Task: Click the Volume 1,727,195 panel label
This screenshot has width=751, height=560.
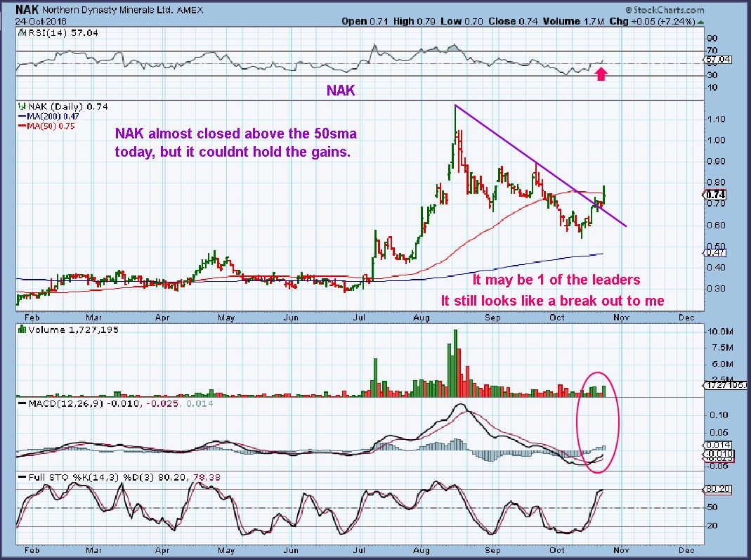Action: (x=73, y=330)
